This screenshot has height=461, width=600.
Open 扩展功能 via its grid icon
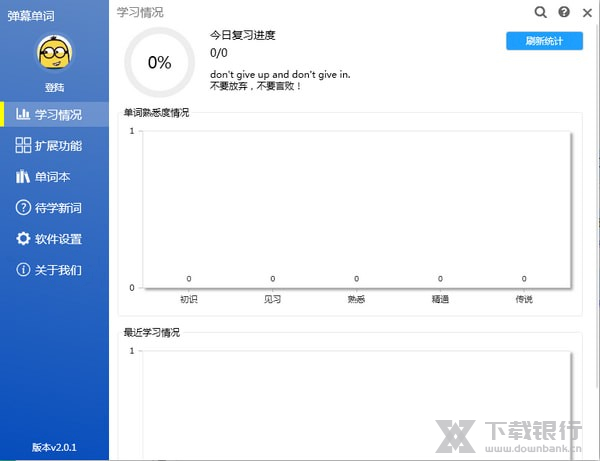[x=23, y=146]
